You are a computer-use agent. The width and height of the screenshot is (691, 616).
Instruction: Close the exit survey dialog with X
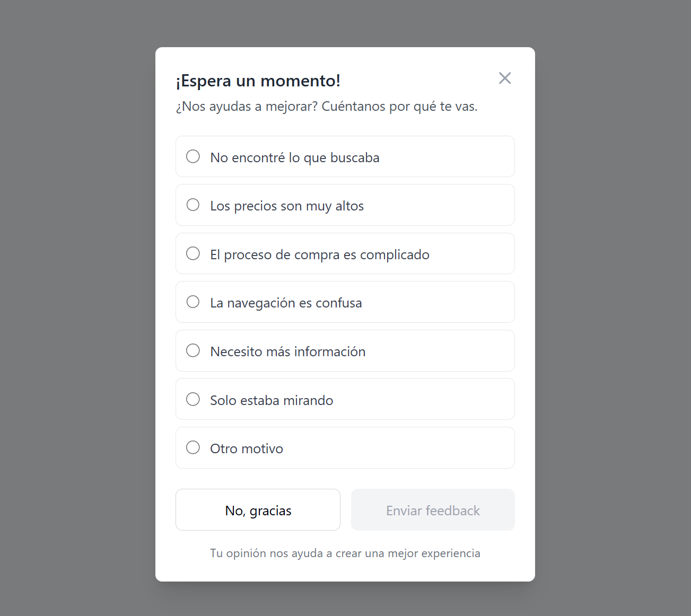click(x=505, y=78)
